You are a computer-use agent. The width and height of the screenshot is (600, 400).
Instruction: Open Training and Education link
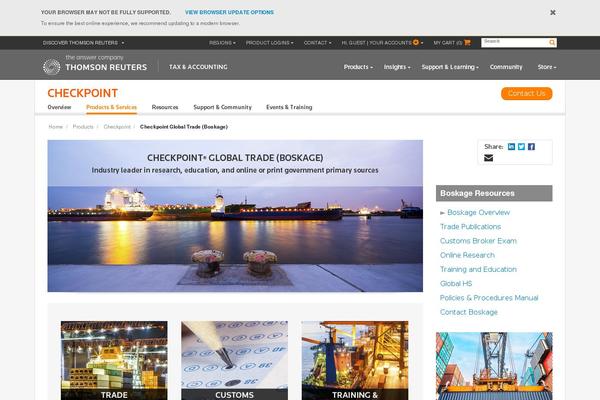pyautogui.click(x=478, y=269)
